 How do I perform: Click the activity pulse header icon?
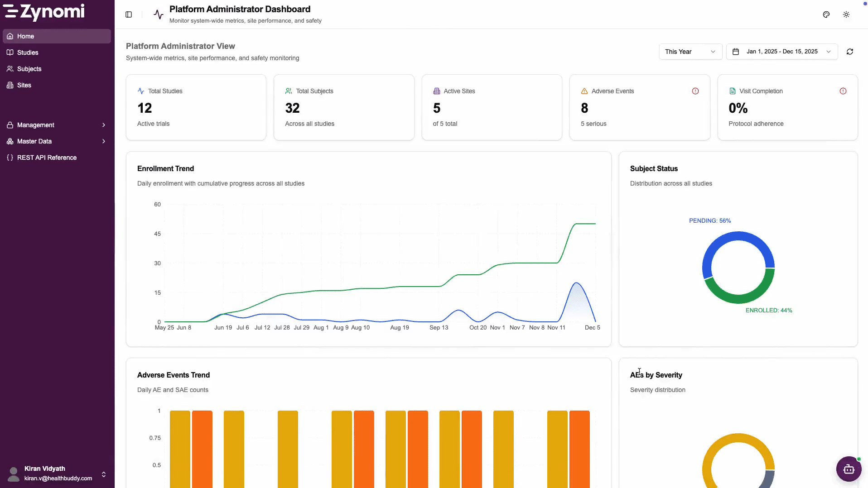158,14
